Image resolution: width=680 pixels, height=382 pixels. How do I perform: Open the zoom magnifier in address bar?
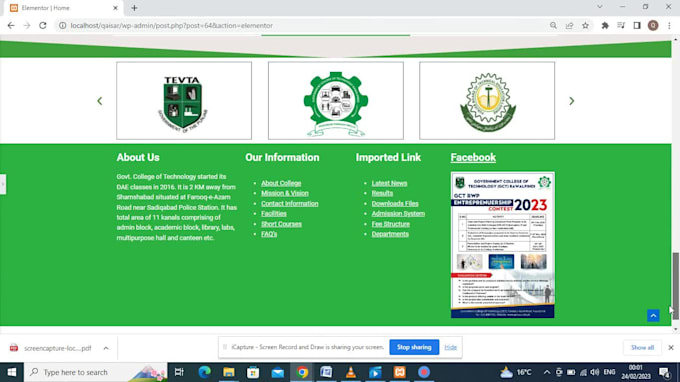[x=553, y=26]
